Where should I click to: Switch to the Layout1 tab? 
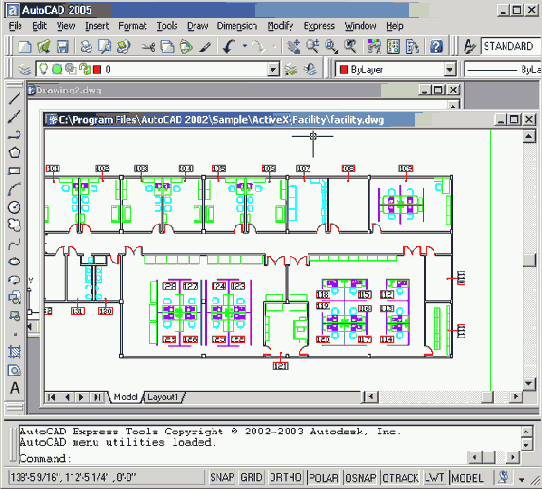162,397
